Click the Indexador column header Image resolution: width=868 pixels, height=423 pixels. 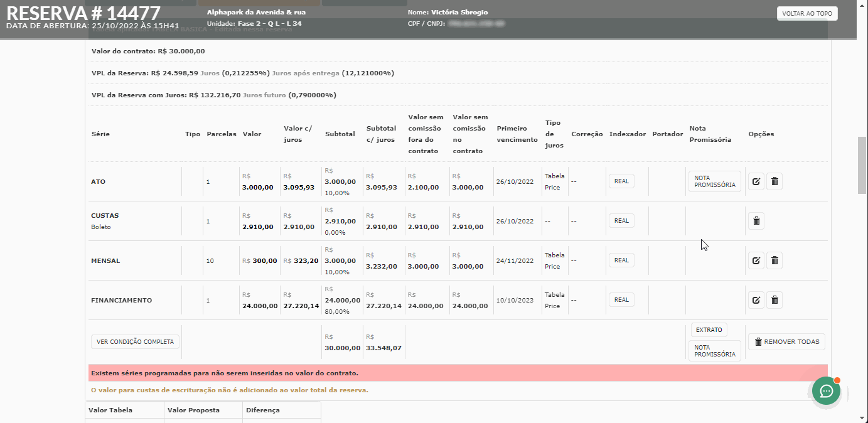pos(628,134)
